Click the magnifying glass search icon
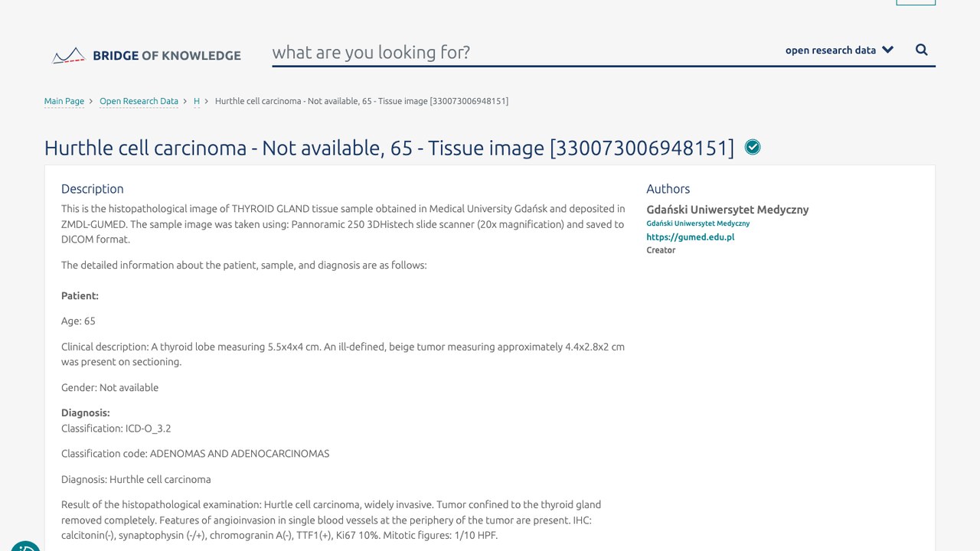980x551 pixels. coord(922,50)
